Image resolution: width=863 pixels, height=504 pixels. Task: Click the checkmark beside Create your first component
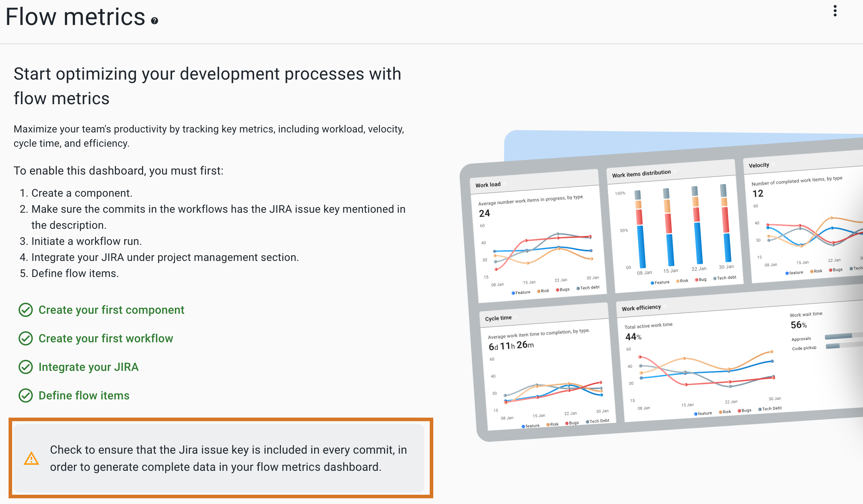click(x=25, y=310)
